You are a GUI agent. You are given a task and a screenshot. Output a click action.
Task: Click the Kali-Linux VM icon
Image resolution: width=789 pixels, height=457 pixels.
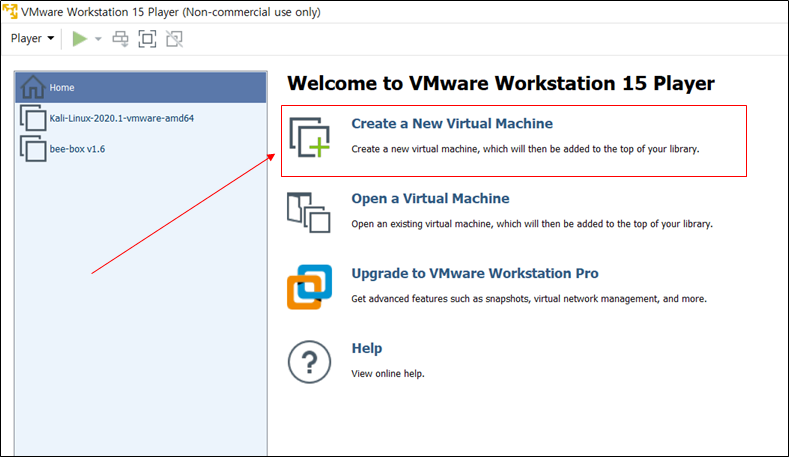33,118
